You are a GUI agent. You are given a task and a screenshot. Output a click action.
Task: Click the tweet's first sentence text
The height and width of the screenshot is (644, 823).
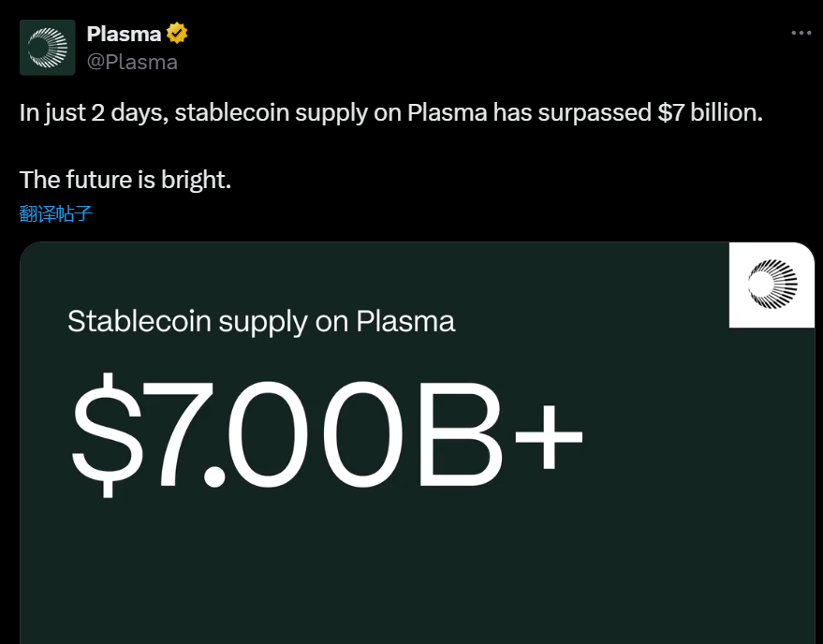click(x=391, y=113)
